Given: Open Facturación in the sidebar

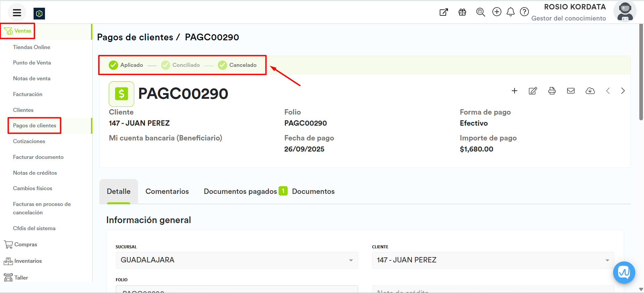Looking at the screenshot, I should 28,94.
